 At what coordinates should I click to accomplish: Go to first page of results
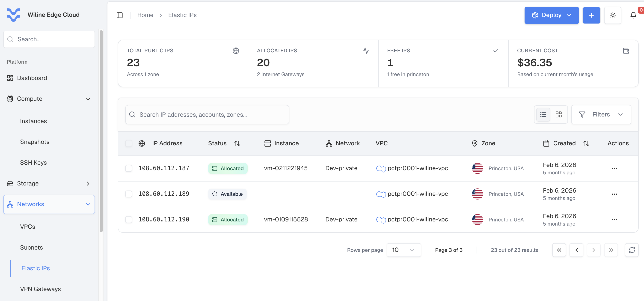(x=559, y=250)
